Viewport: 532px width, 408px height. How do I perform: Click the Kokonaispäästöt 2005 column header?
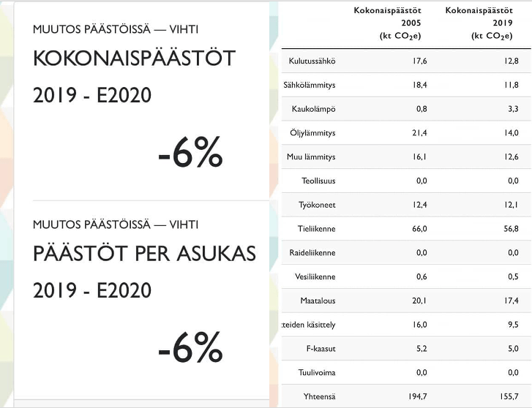(x=389, y=23)
